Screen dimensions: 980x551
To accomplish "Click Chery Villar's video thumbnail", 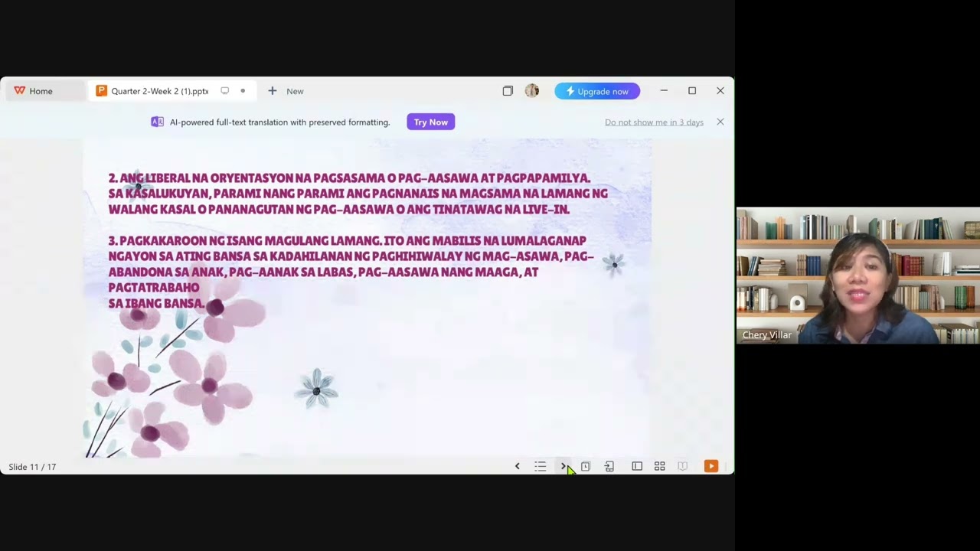I will point(857,275).
